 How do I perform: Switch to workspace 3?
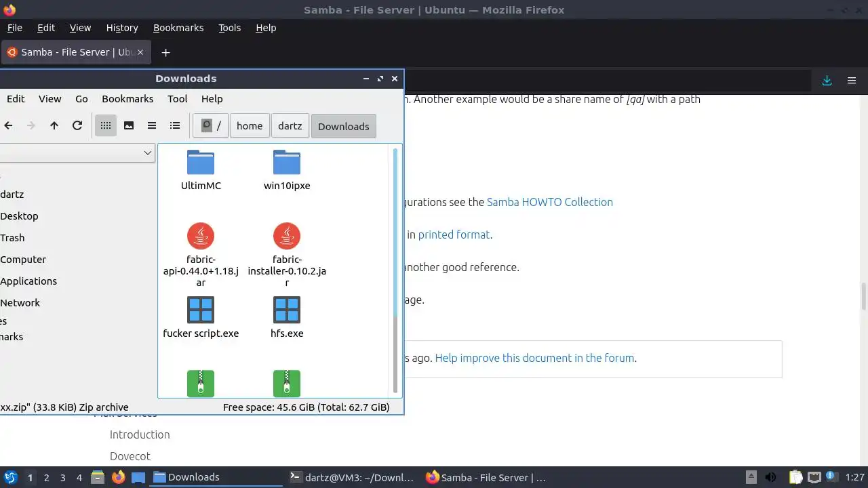pos(62,478)
